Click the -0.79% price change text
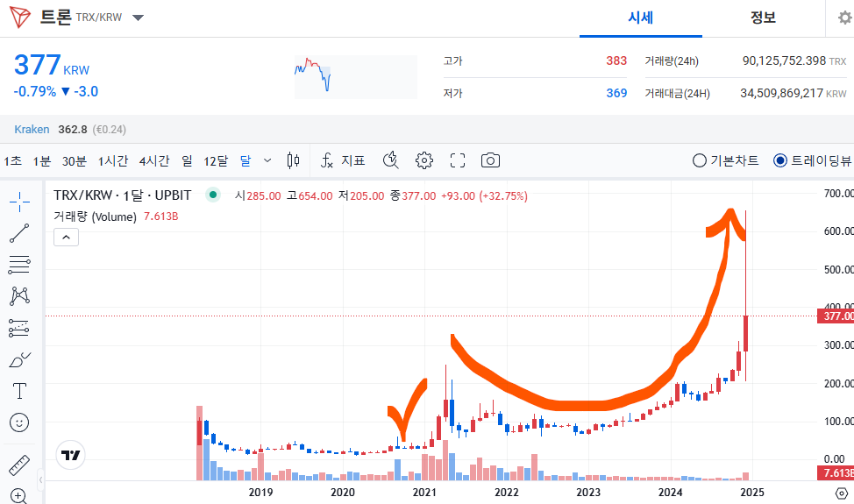 click(x=35, y=91)
